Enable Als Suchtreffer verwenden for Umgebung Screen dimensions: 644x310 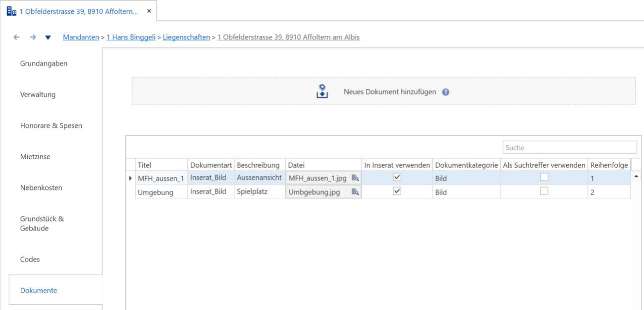[544, 192]
